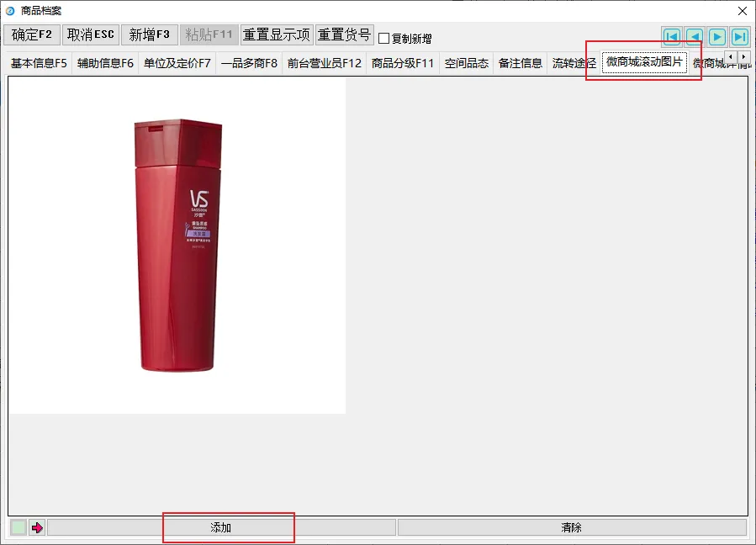Screen dimensions: 756x545
Task: Switch to the 商品分级F11 tab
Action: point(403,63)
